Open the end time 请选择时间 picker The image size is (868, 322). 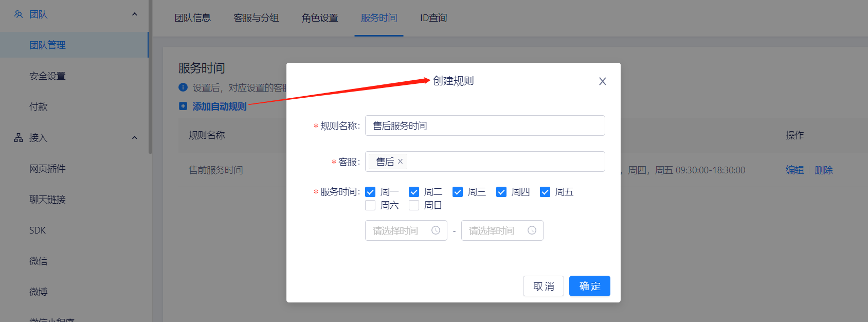[502, 230]
